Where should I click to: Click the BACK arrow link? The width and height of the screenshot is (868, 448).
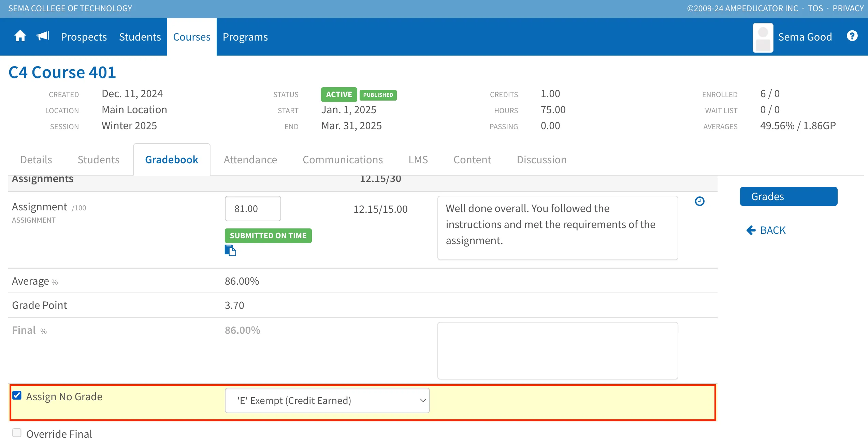click(766, 230)
